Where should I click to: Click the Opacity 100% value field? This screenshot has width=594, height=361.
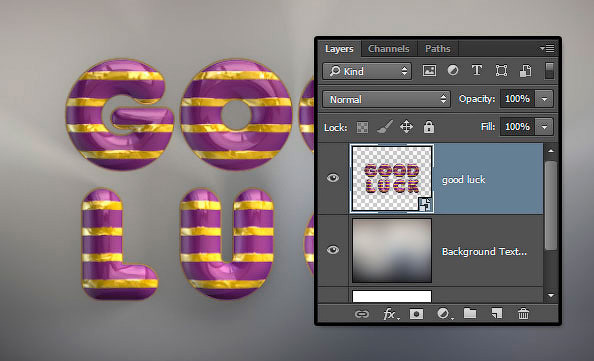(x=517, y=99)
